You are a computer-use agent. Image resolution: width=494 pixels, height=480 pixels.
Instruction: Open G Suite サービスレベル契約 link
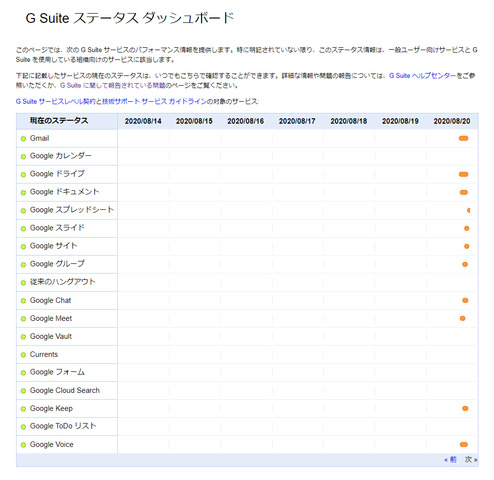click(x=55, y=101)
